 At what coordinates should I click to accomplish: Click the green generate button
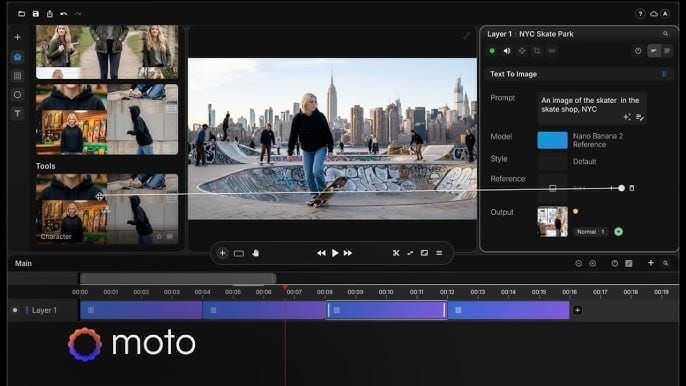coord(618,232)
